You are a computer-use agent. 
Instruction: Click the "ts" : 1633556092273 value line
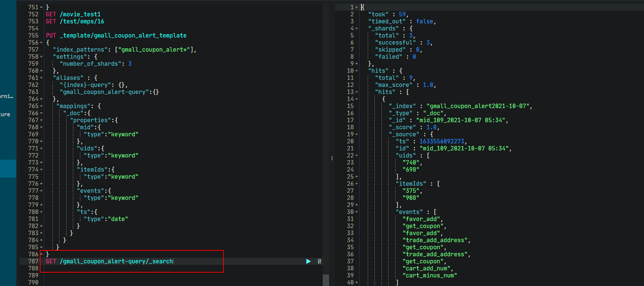(432, 142)
